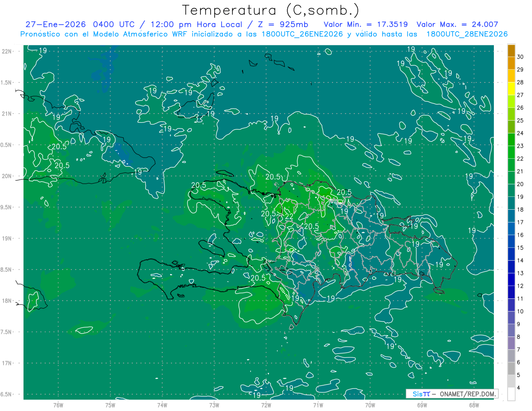Click the '24' label on the color scale
This screenshot has height=411, width=532.
pyautogui.click(x=520, y=133)
